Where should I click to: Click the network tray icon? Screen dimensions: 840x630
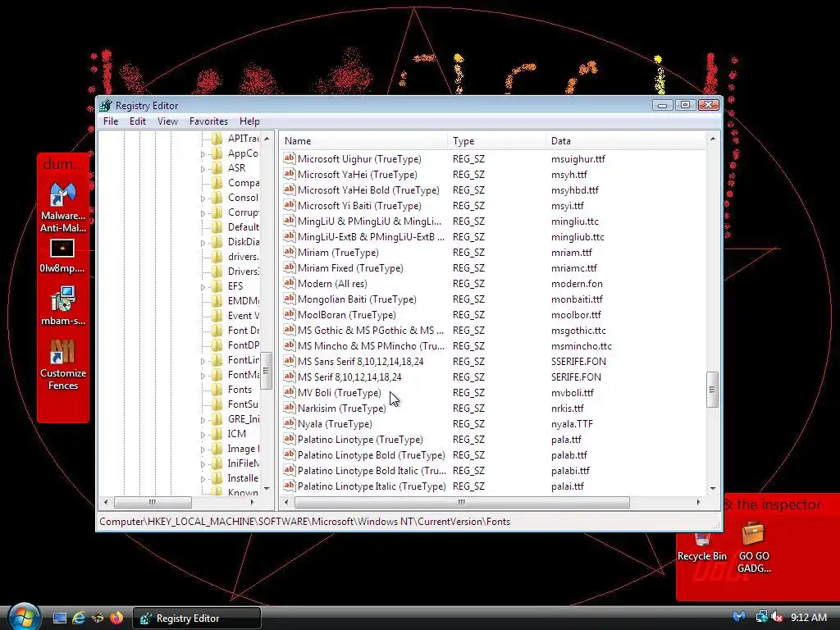click(760, 617)
